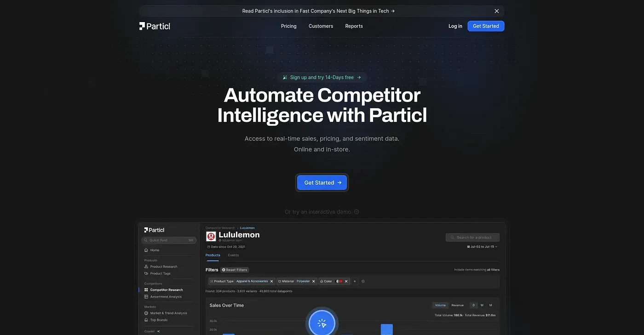Image resolution: width=644 pixels, height=335 pixels.
Task: Set chart interval to W (weekly)
Action: click(x=482, y=305)
